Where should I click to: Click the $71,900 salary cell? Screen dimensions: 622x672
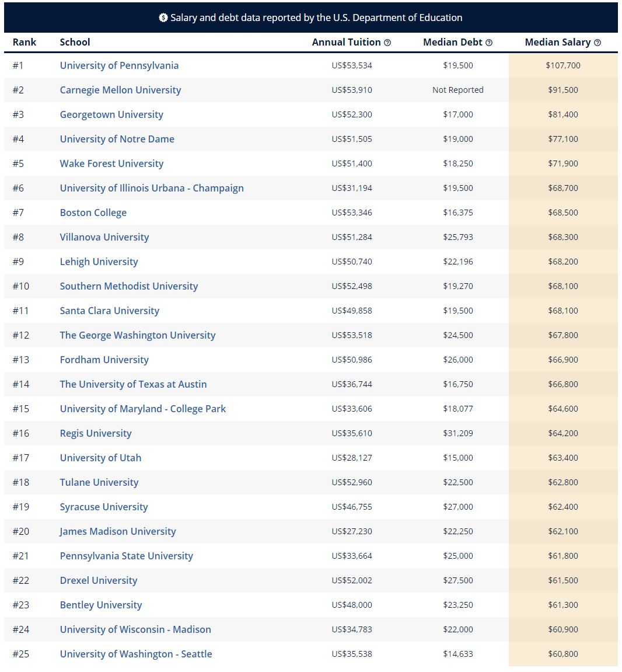(x=563, y=163)
